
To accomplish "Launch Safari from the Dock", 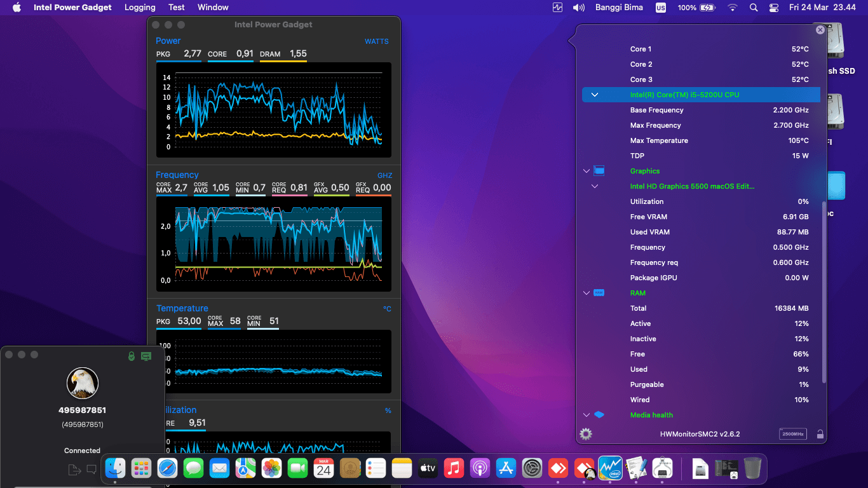I will 166,468.
